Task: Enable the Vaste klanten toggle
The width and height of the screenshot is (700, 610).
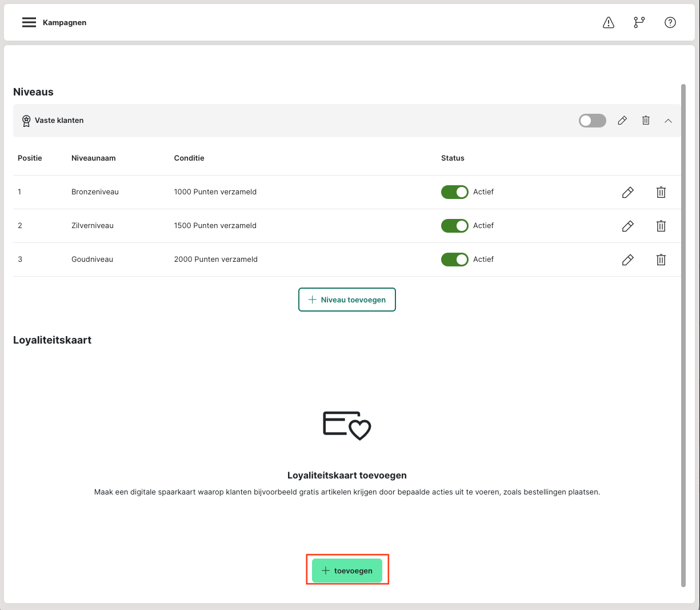Action: 592,121
